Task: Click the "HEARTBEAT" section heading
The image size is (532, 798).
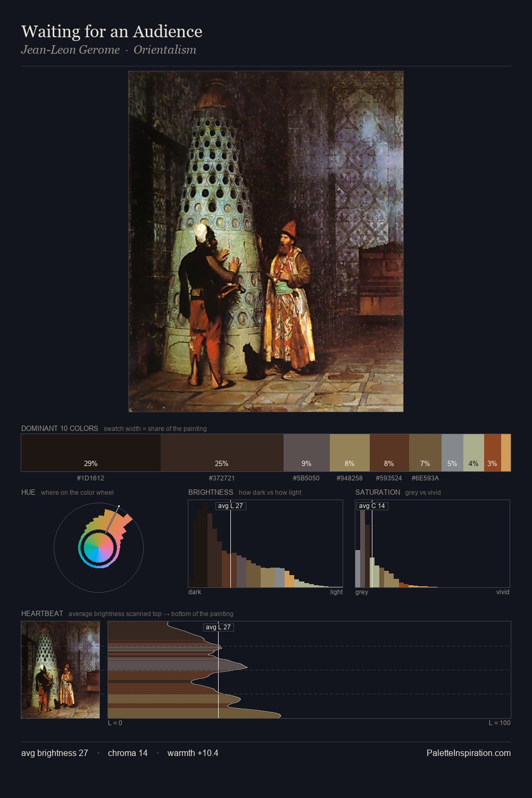Action: (x=42, y=613)
